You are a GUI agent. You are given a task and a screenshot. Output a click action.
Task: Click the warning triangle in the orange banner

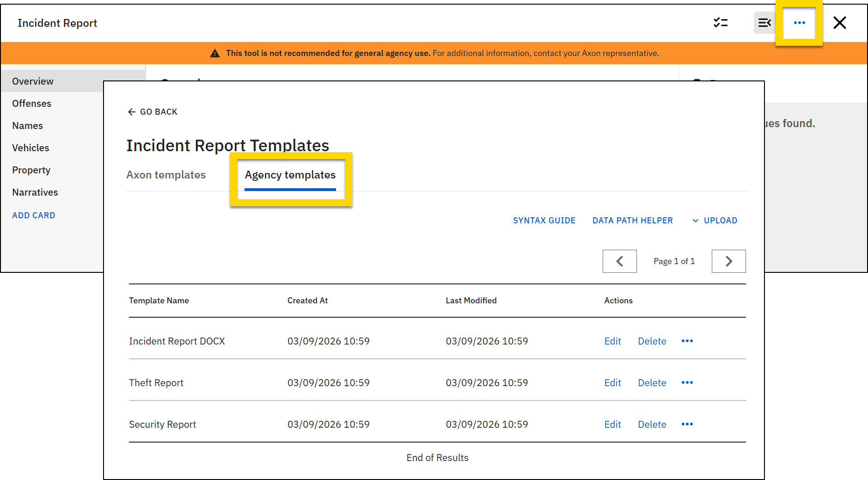[215, 53]
